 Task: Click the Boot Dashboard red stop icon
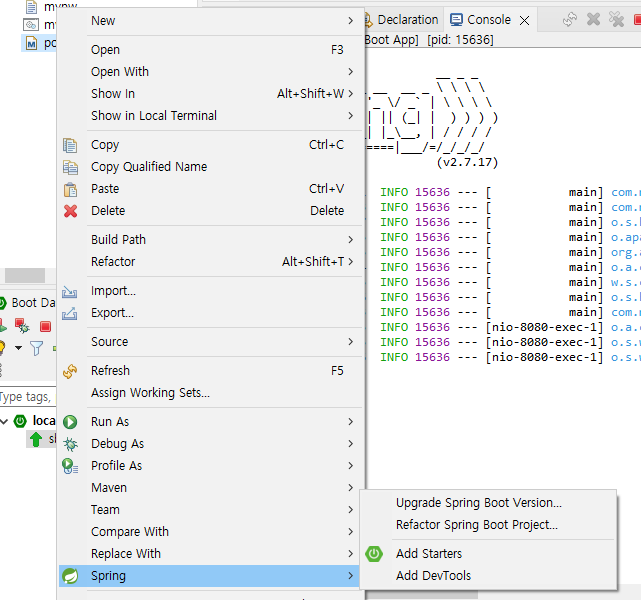45,327
